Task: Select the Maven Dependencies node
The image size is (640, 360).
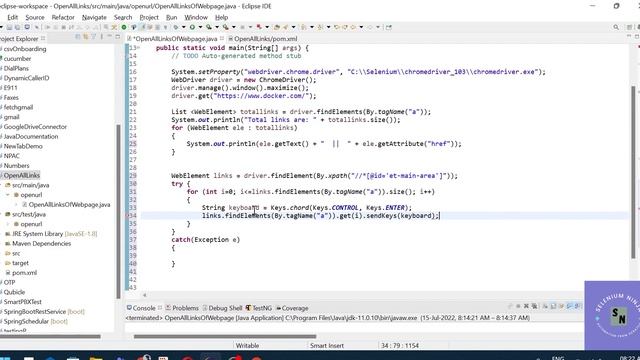Action: [38, 244]
